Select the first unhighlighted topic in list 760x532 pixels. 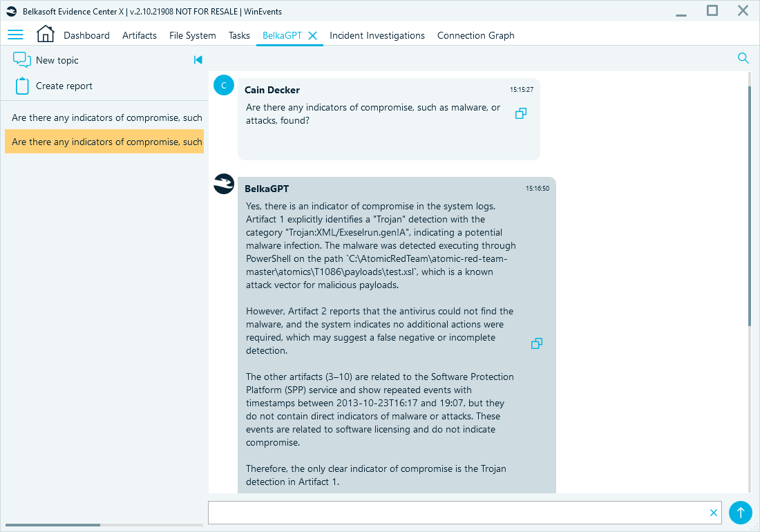click(106, 118)
